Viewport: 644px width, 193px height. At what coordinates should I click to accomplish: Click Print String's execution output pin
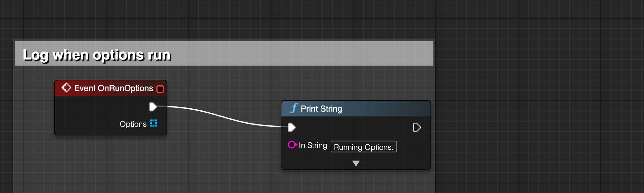coord(417,128)
